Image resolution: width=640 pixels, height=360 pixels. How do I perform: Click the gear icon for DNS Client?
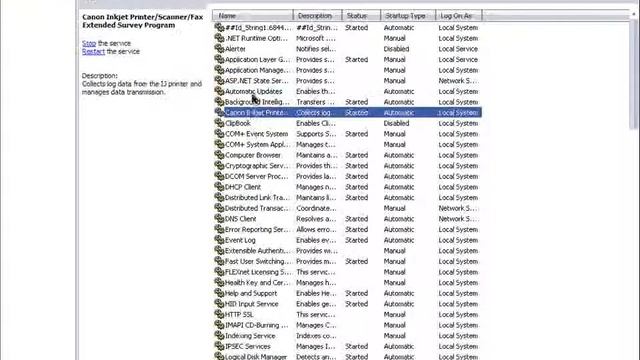click(x=219, y=219)
